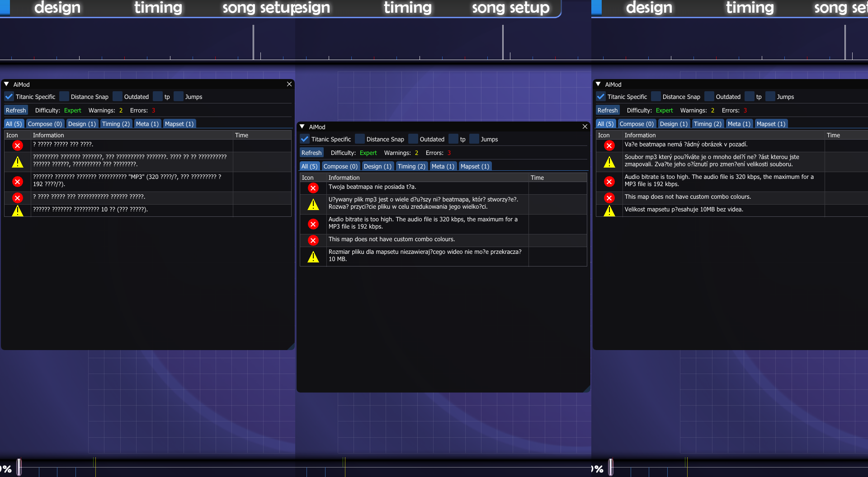Screen dimensions: 868x477
Task: Refresh the right AiMod window
Action: (608, 110)
